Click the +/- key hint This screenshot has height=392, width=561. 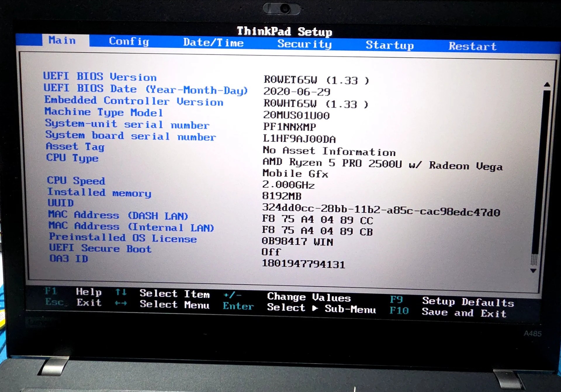pos(232,295)
